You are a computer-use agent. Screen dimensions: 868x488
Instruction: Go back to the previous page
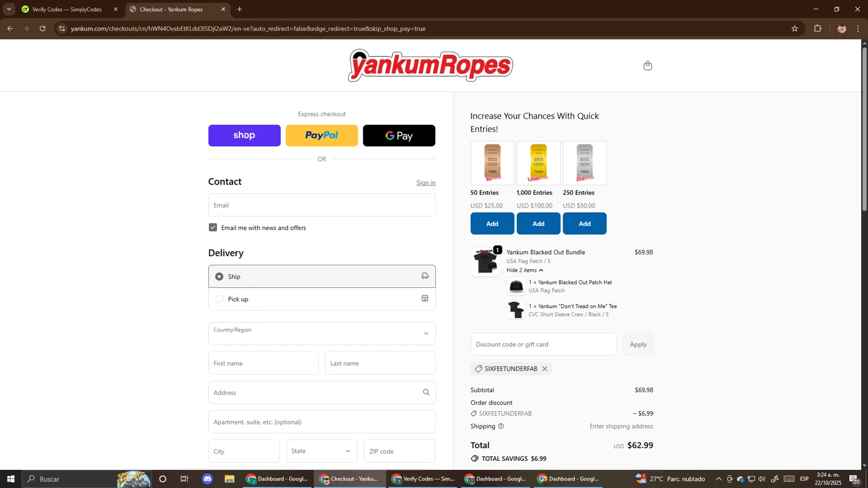point(10,28)
